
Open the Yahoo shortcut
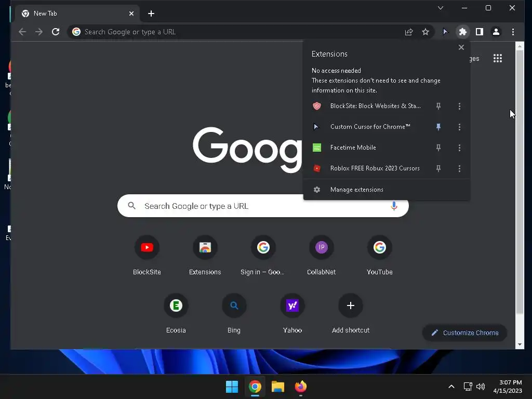(x=292, y=313)
